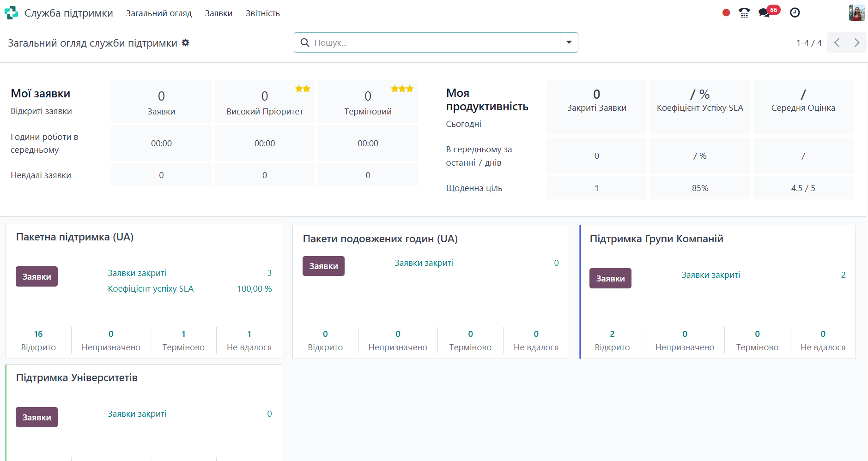Open Середня Оцінка today tile
Viewport: 868px width, 461px height.
803,108
